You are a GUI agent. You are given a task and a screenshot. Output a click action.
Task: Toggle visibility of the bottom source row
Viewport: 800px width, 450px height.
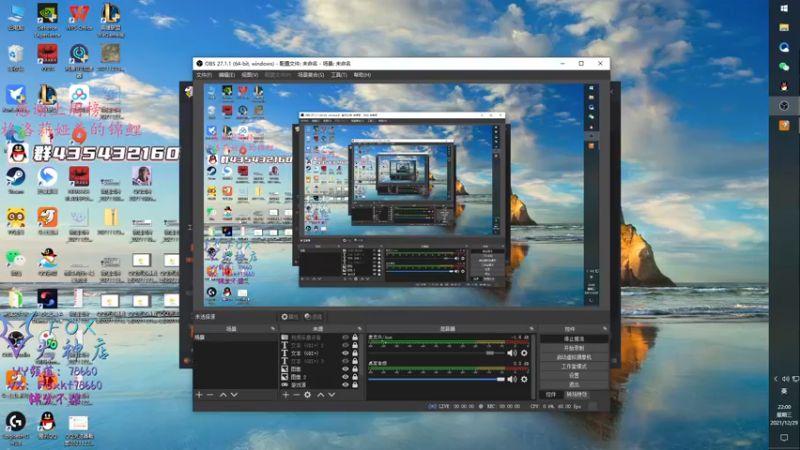point(345,385)
